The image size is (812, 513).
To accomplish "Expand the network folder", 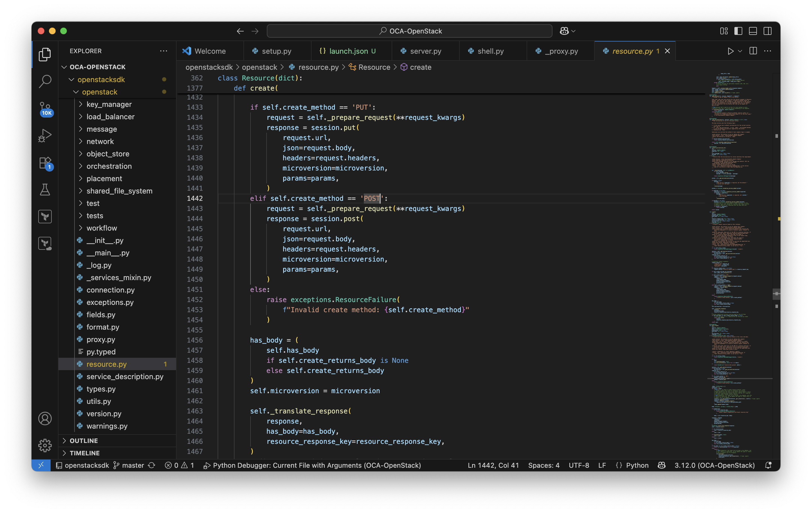I will pyautogui.click(x=100, y=141).
